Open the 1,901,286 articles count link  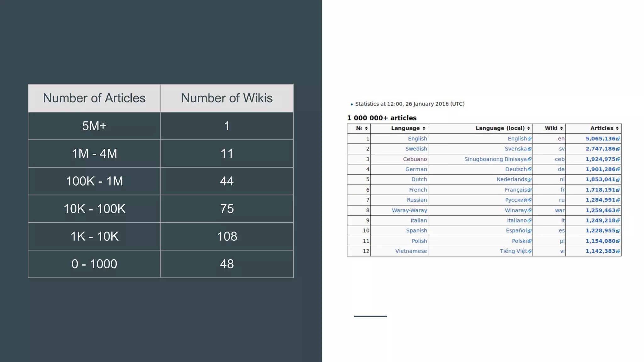coord(600,169)
